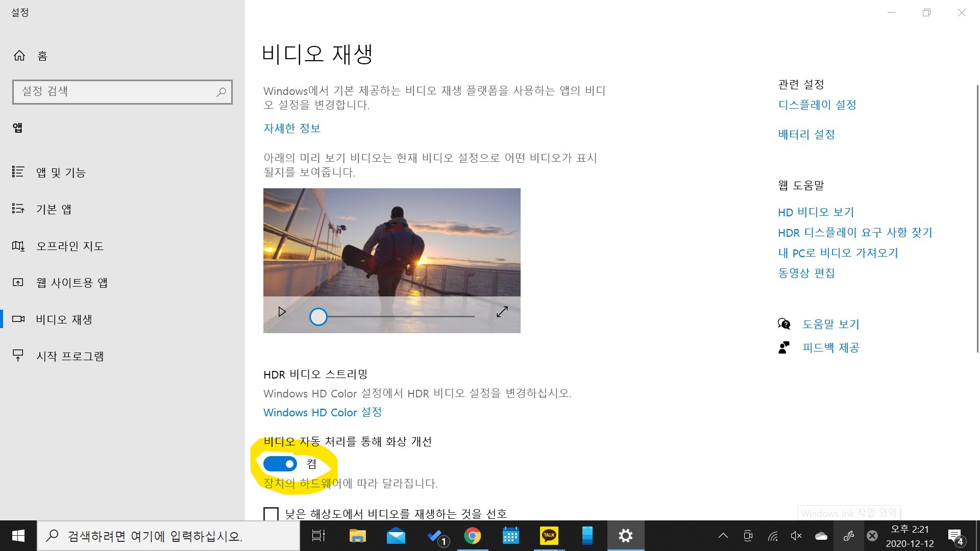The image size is (980, 551).
Task: Open the notification action center
Action: click(955, 536)
